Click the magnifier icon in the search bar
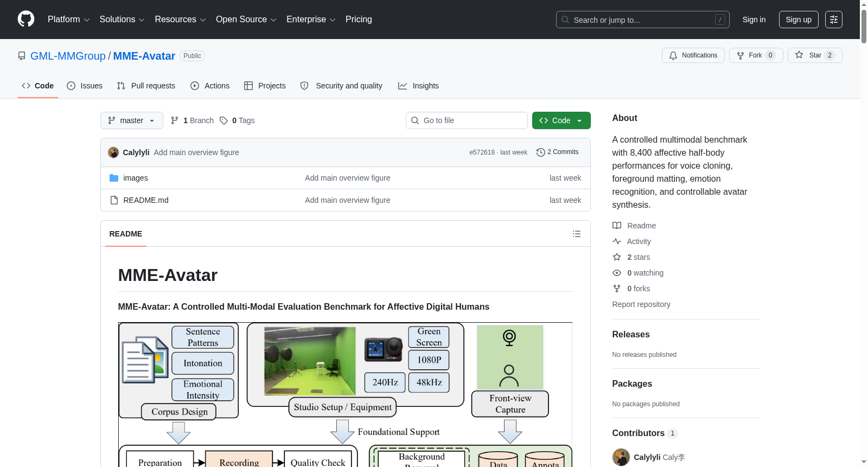The width and height of the screenshot is (868, 467). tap(565, 20)
